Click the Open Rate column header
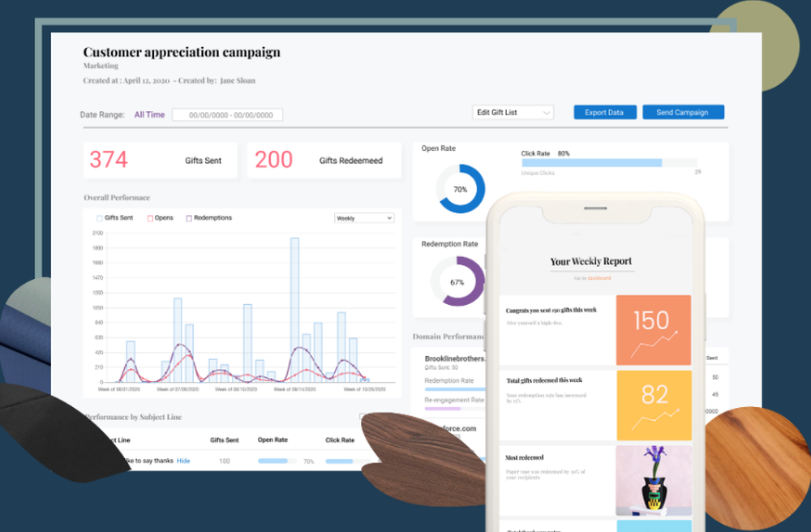 pyautogui.click(x=272, y=440)
